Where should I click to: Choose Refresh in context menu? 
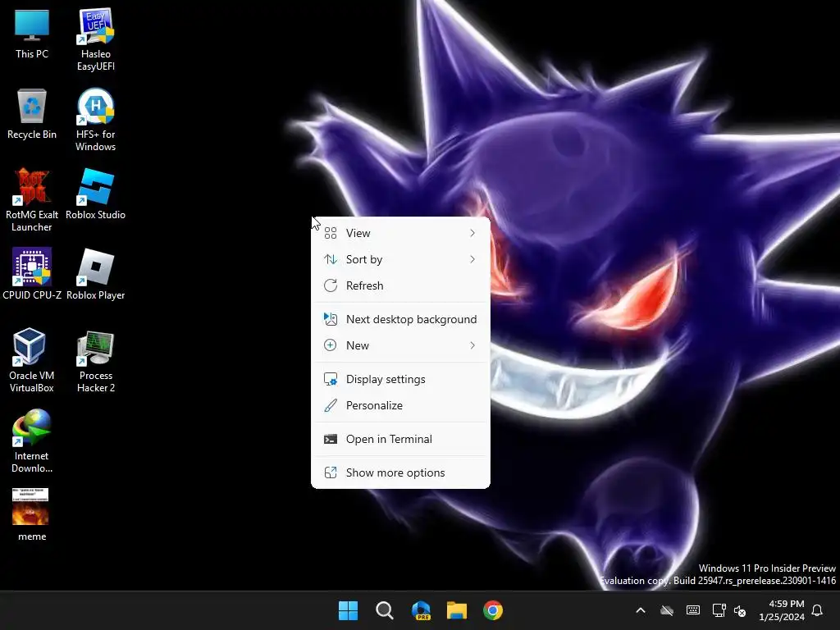coord(400,285)
